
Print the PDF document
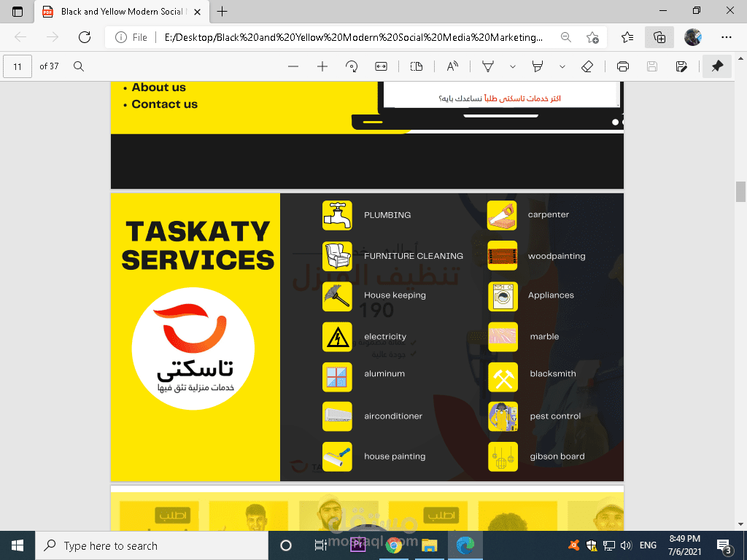[623, 66]
